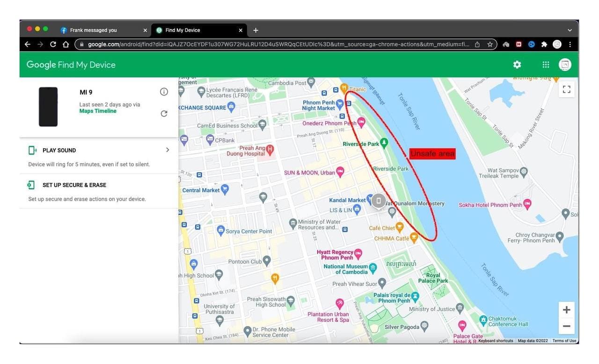Select the device location marker on the map
This screenshot has height=364, width=599.
click(379, 201)
